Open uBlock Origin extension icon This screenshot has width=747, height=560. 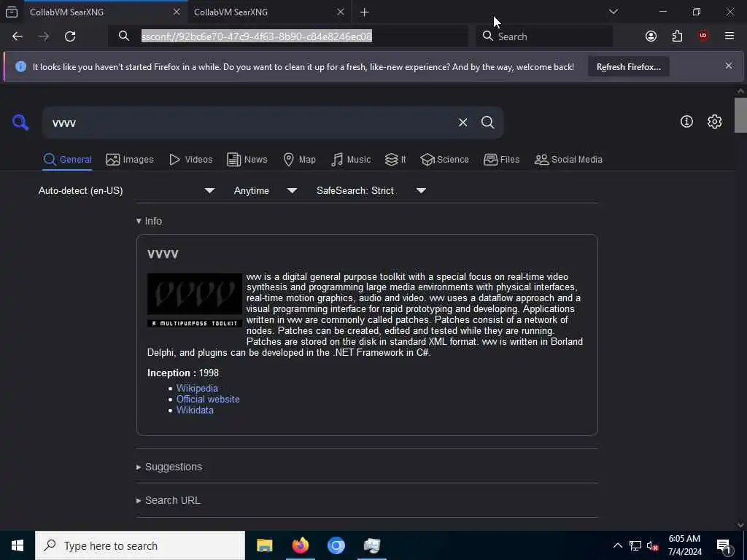(703, 36)
